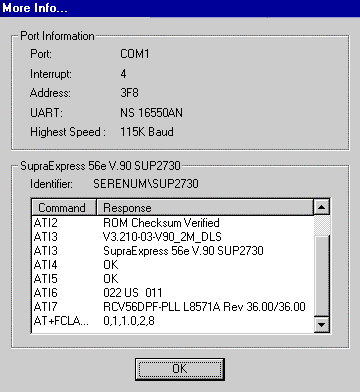
Task: Click the Interrupt value 4
Action: click(x=123, y=73)
